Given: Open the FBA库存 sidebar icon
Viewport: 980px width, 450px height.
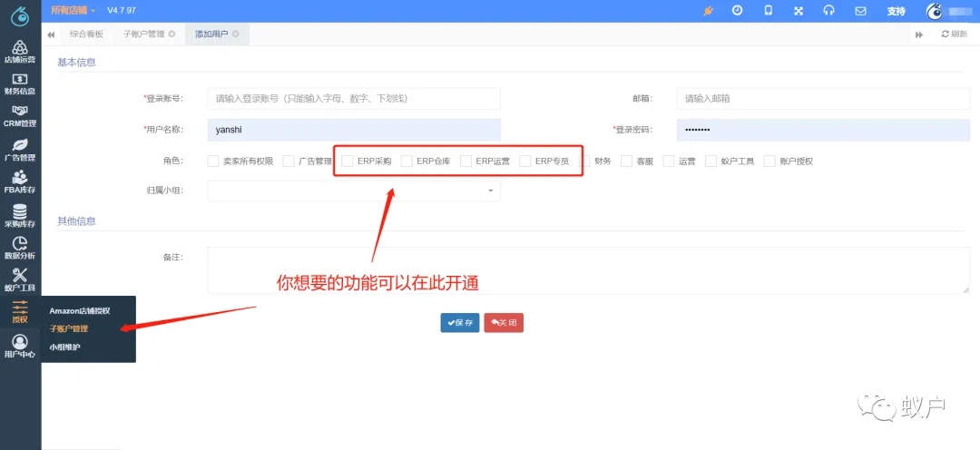Looking at the screenshot, I should 20,182.
